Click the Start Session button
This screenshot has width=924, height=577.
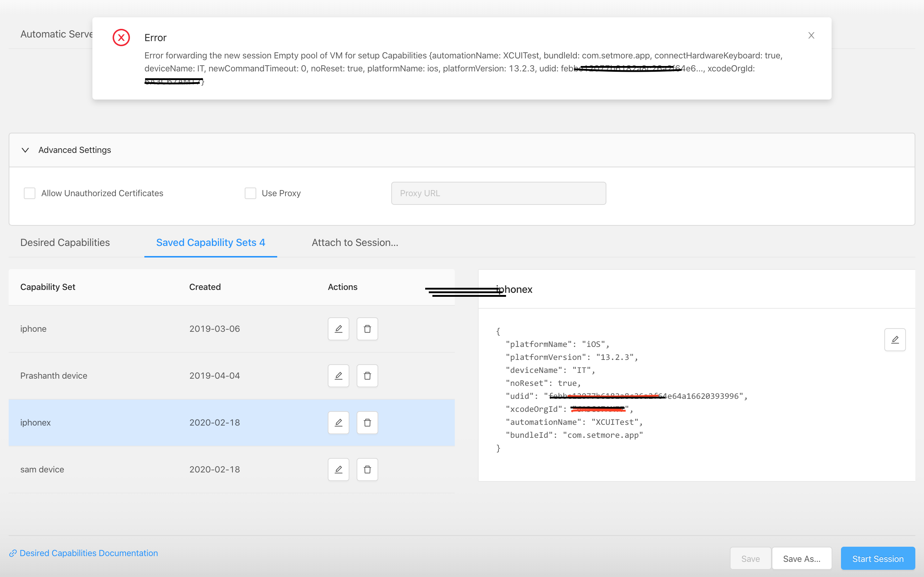(877, 558)
